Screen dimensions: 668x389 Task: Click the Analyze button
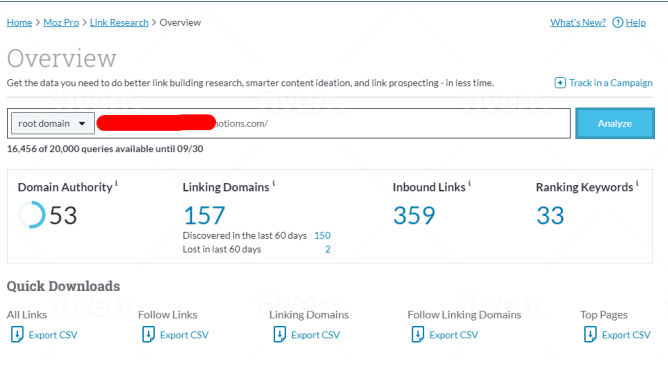click(615, 124)
